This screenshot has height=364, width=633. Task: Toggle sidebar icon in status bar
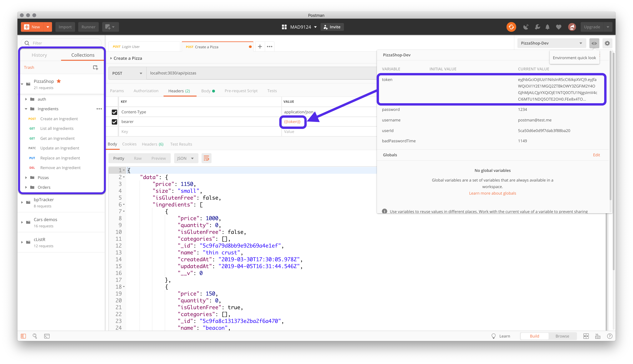tap(23, 336)
